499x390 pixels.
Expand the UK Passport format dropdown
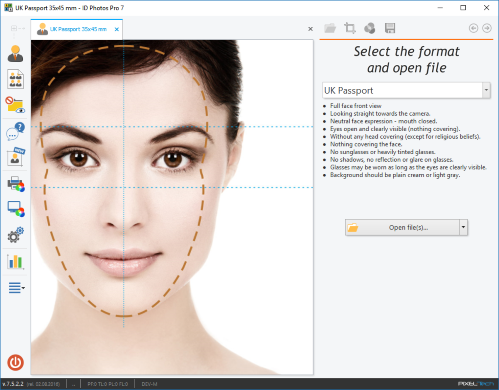[486, 90]
